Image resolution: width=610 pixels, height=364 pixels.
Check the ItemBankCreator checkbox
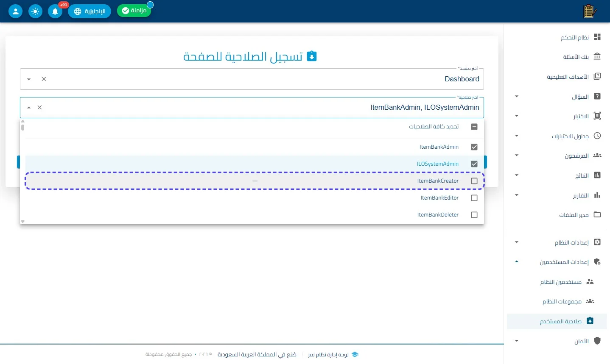point(474,181)
